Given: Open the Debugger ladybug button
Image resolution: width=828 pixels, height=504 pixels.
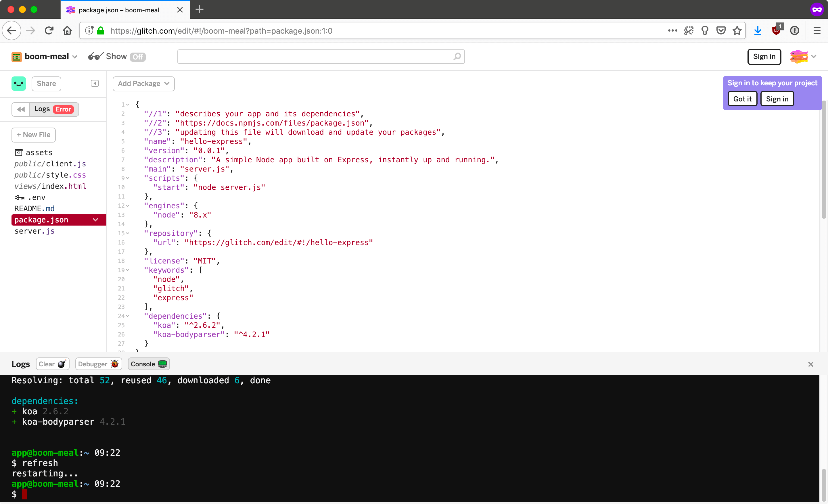Looking at the screenshot, I should coord(98,364).
